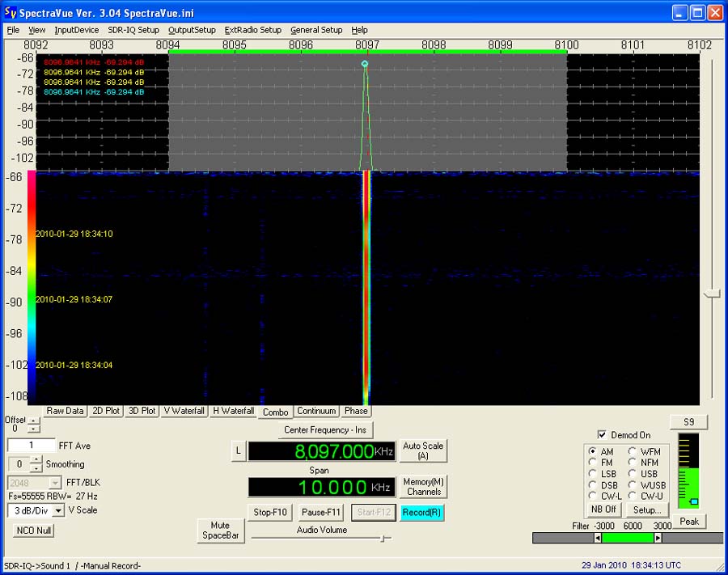Uncheck the Demod On checkbox
Image resolution: width=728 pixels, height=575 pixels.
[602, 435]
